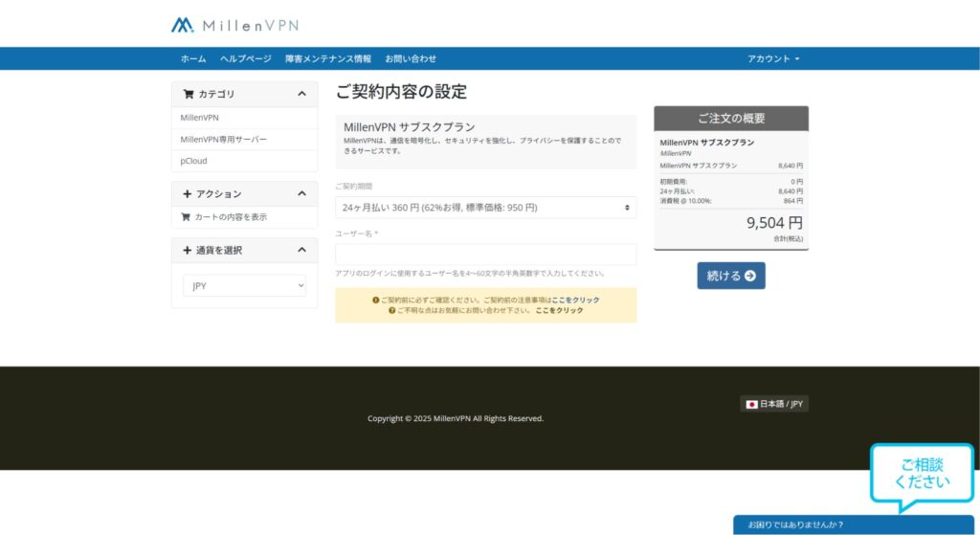The width and height of the screenshot is (980, 535).
Task: Click the info icon before ご契約前に
Action: 375,300
